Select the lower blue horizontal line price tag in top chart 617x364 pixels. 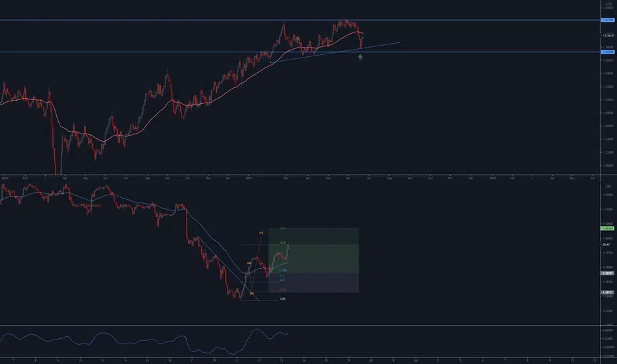click(608, 52)
